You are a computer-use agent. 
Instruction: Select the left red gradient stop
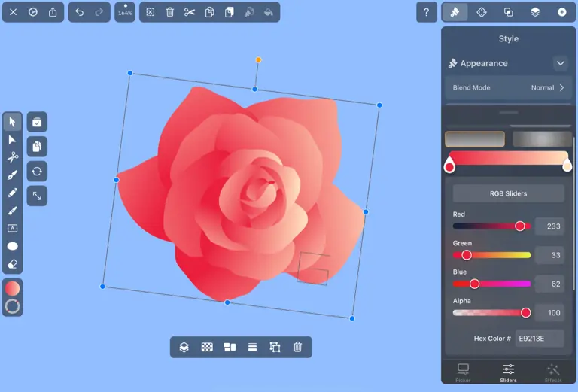pyautogui.click(x=449, y=166)
